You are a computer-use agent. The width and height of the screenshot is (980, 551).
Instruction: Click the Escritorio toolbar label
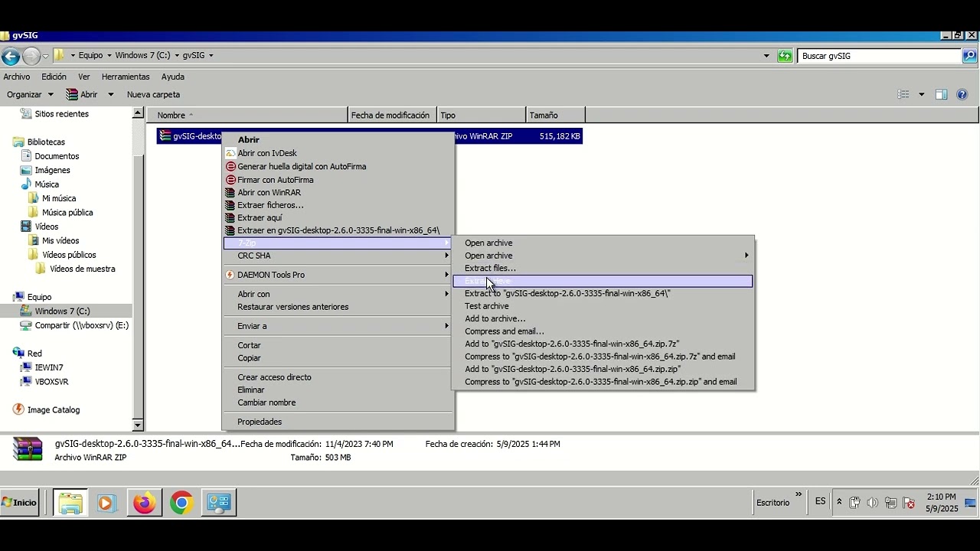point(773,503)
